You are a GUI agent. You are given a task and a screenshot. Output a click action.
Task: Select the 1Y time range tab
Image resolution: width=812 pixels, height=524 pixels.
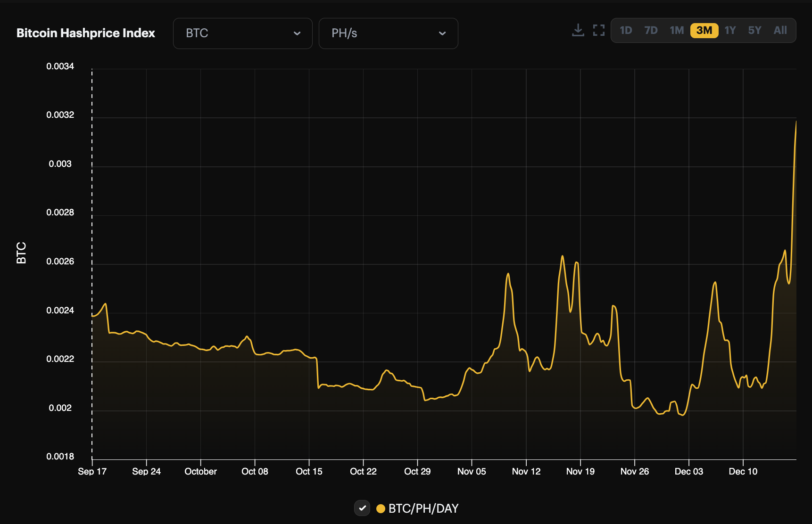tap(729, 30)
